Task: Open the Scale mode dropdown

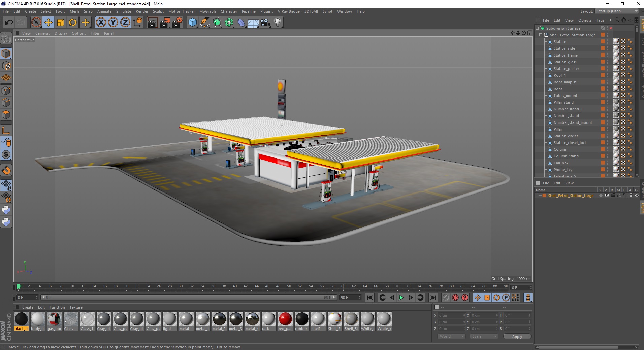Action: [484, 336]
